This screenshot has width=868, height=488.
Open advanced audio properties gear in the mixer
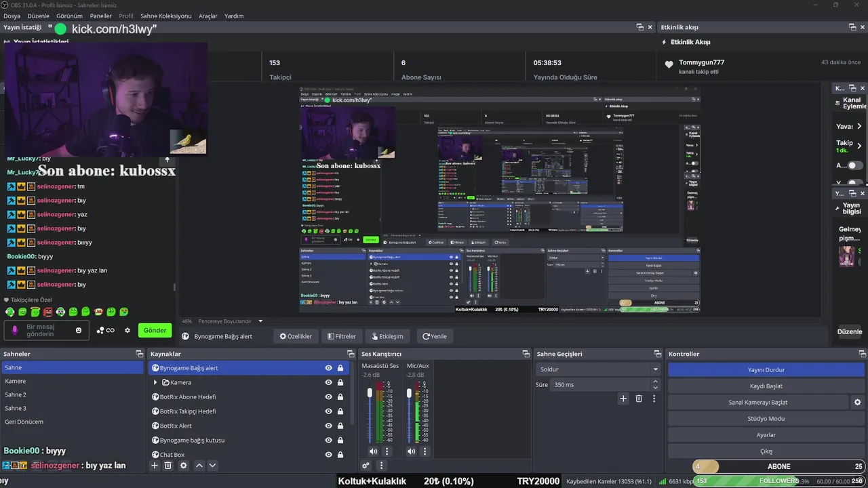click(366, 466)
